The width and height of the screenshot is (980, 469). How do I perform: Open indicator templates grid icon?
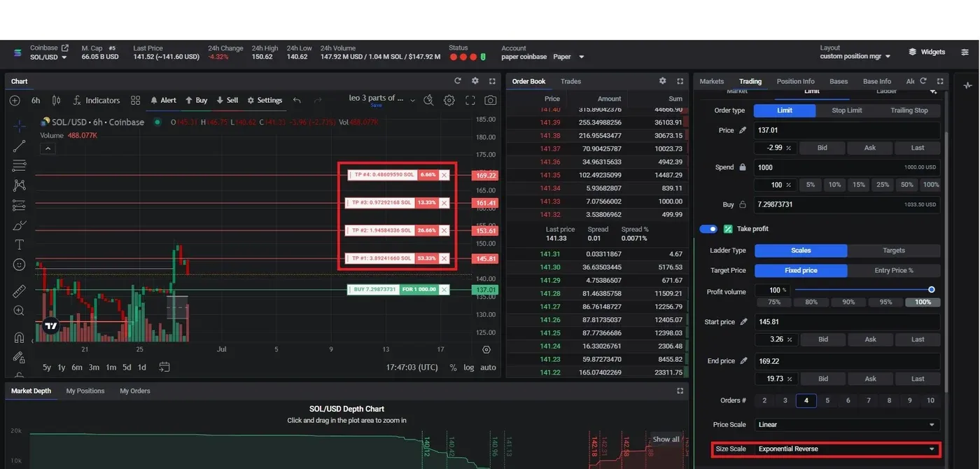[136, 100]
